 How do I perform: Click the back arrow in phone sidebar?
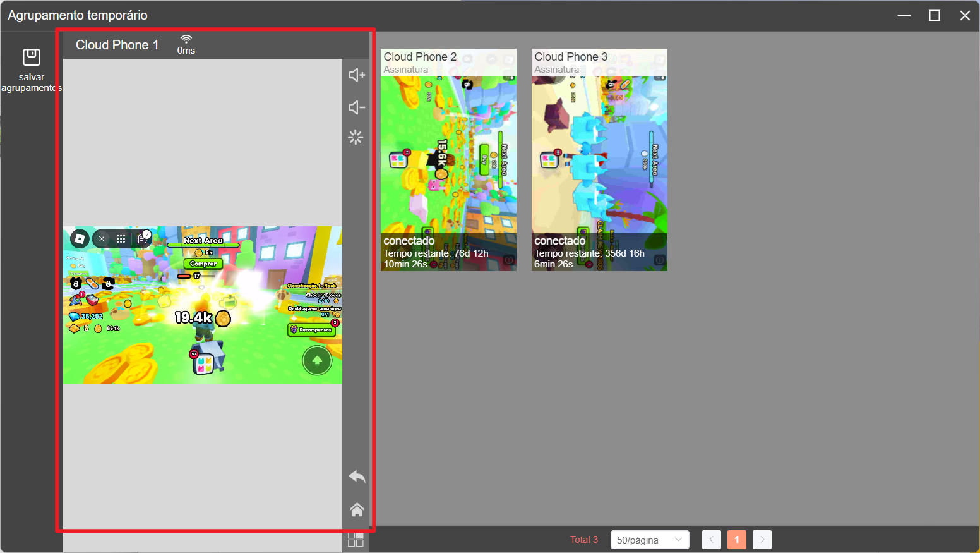tap(357, 477)
